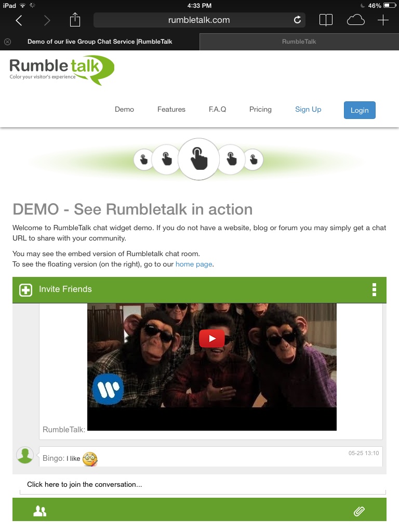This screenshot has height=532, width=399.
Task: Open the share sheet icon
Action: (x=75, y=20)
